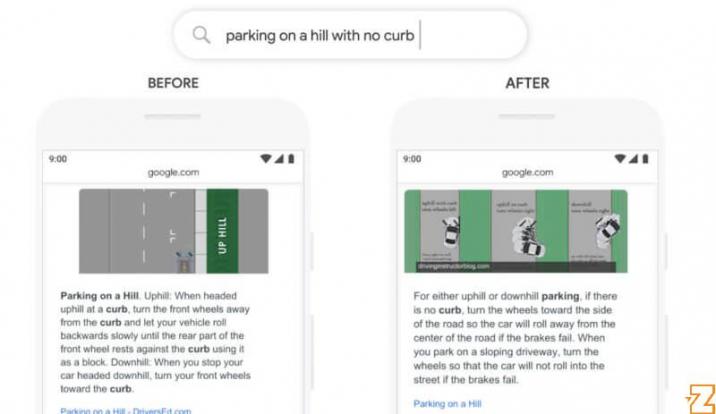The width and height of the screenshot is (716, 414).
Task: Click the WiFi icon in the right phone
Action: (x=620, y=158)
